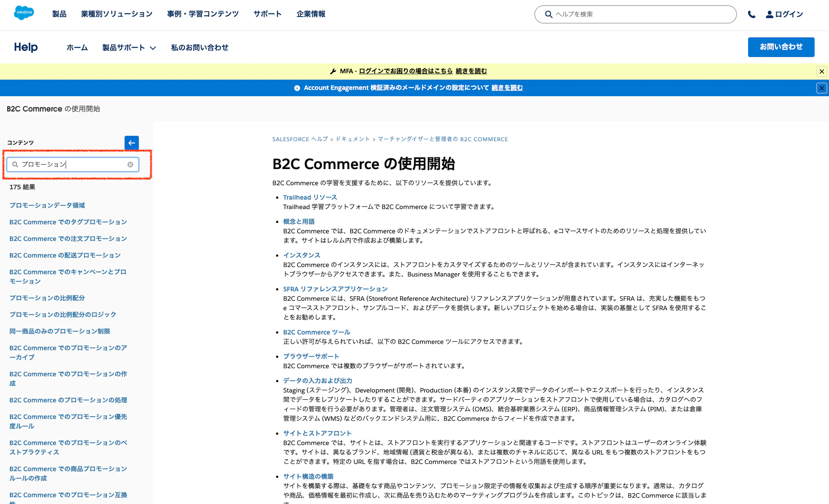Open the 製品 menu
The image size is (829, 504).
[x=59, y=14]
